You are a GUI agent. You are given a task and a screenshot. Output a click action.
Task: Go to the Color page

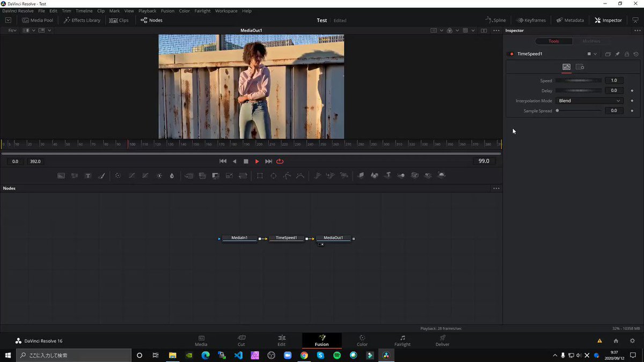point(362,341)
